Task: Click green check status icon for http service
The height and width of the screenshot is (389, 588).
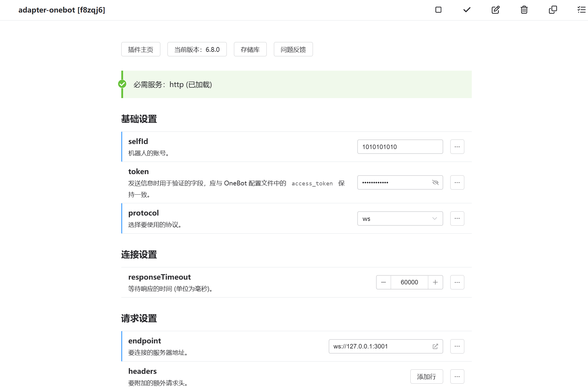Action: click(x=122, y=84)
